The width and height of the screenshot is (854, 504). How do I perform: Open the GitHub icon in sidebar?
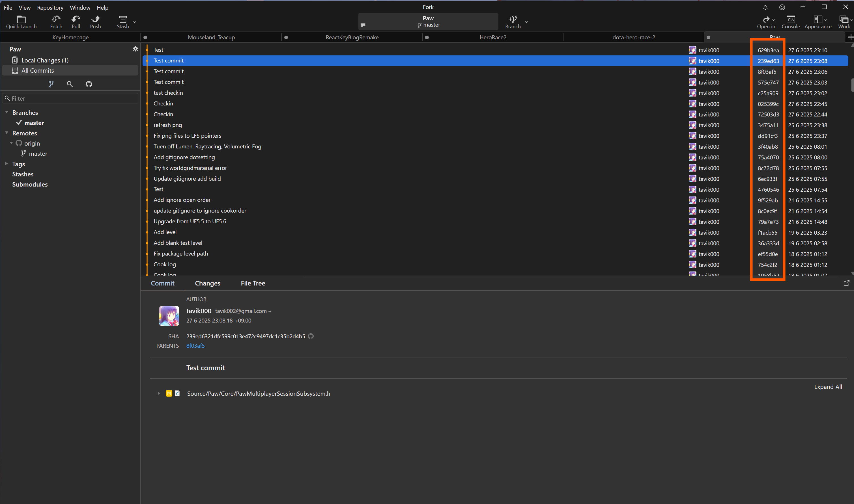[x=89, y=84]
